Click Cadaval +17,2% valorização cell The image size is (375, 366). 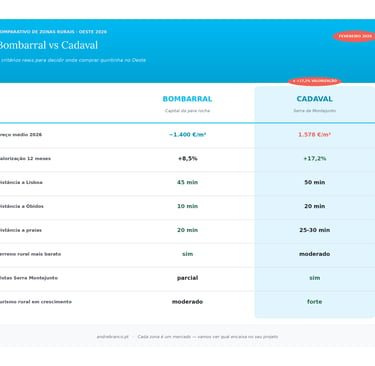point(314,159)
